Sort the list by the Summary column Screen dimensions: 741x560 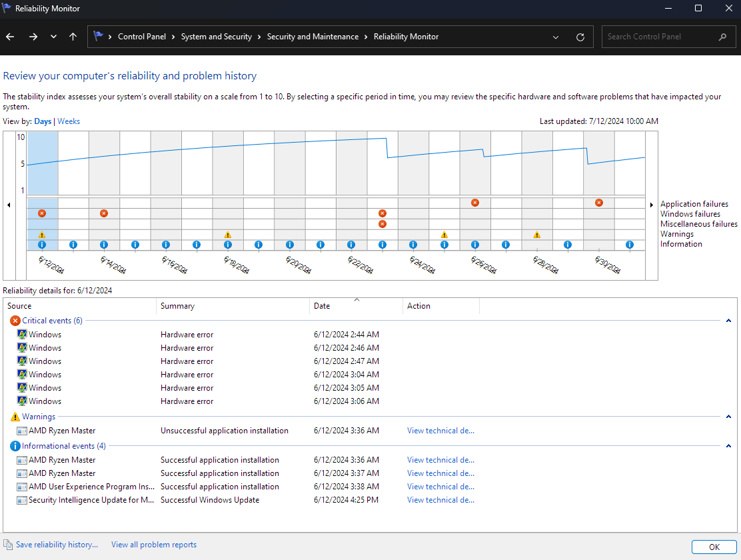click(x=233, y=306)
